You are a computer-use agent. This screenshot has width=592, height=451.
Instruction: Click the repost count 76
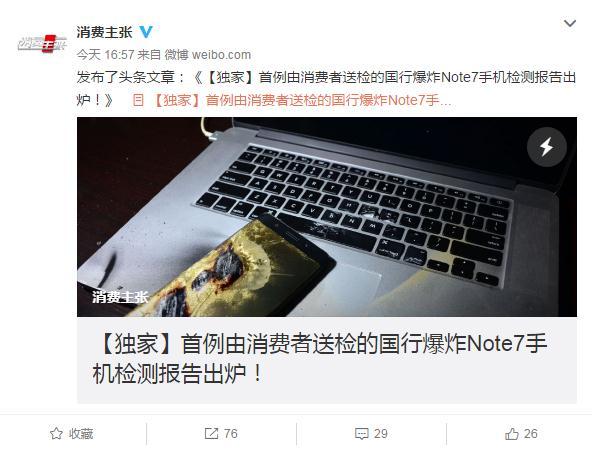tap(231, 434)
